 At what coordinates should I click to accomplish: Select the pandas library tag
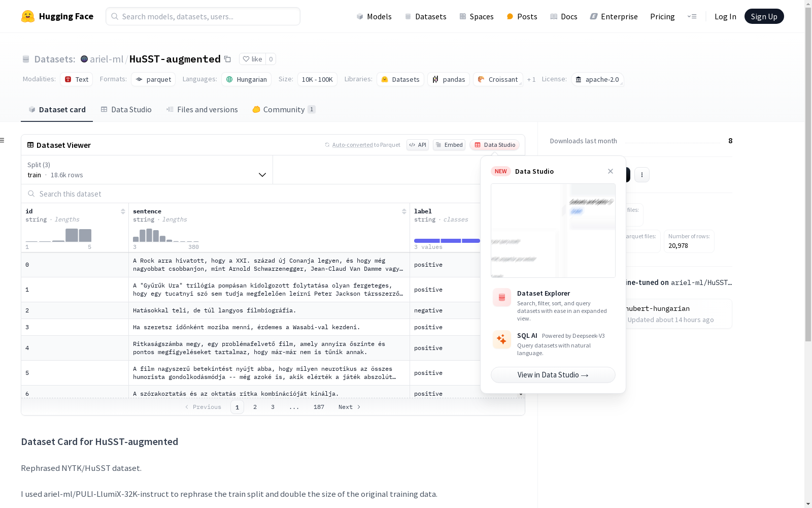click(x=449, y=79)
